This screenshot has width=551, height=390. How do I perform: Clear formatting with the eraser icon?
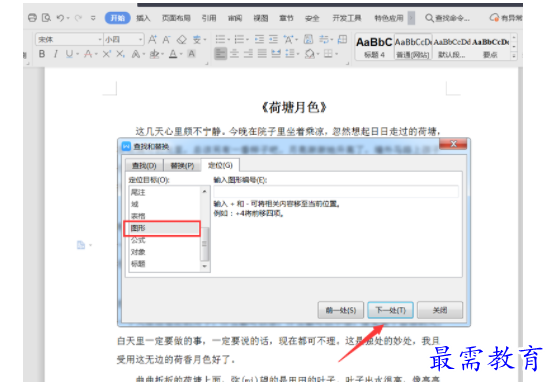(182, 39)
